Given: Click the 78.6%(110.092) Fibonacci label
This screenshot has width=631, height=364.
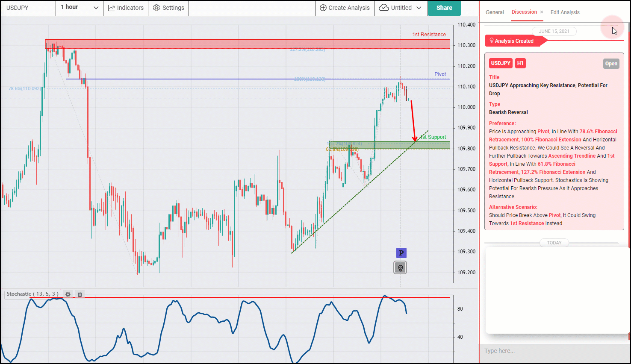Looking at the screenshot, I should [25, 88].
